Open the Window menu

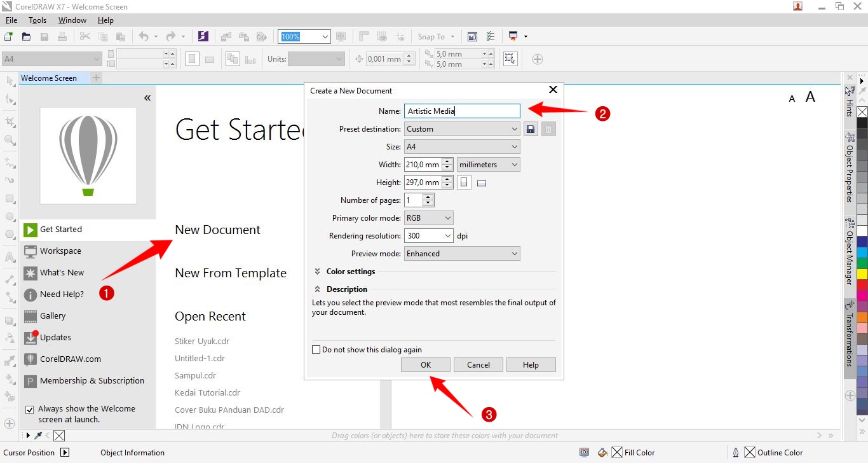coord(72,20)
